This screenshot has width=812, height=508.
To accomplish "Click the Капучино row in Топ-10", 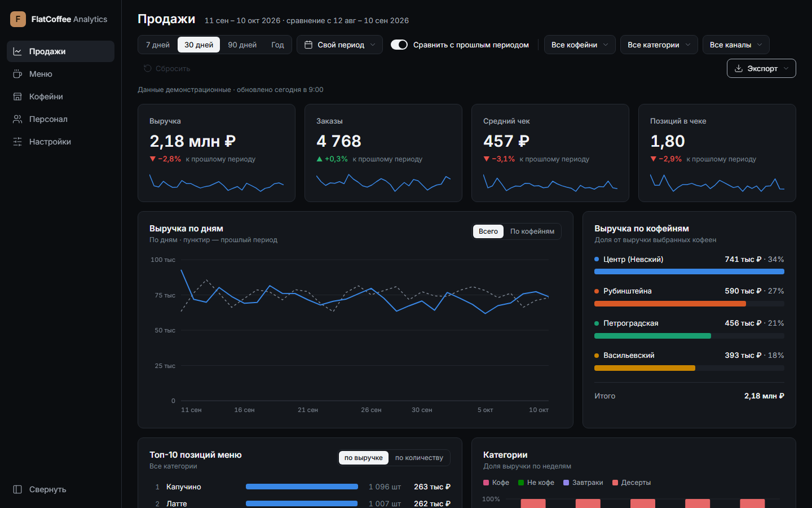I will click(300, 487).
